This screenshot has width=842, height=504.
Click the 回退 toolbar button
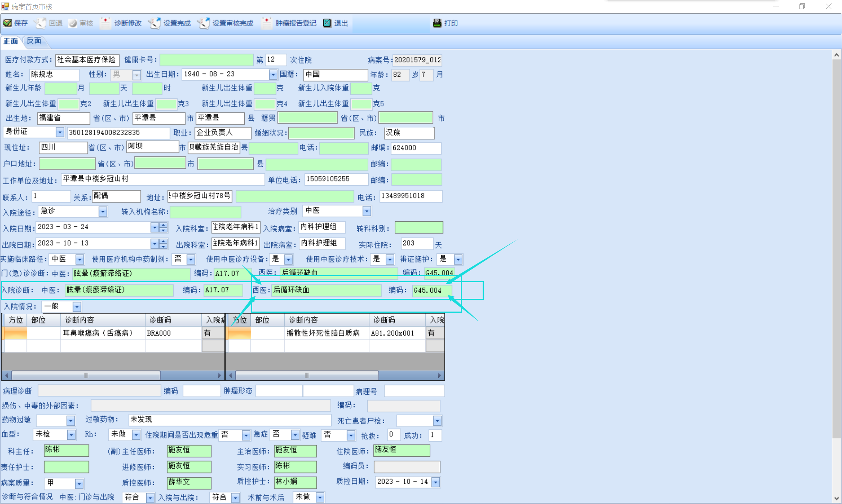pos(49,23)
